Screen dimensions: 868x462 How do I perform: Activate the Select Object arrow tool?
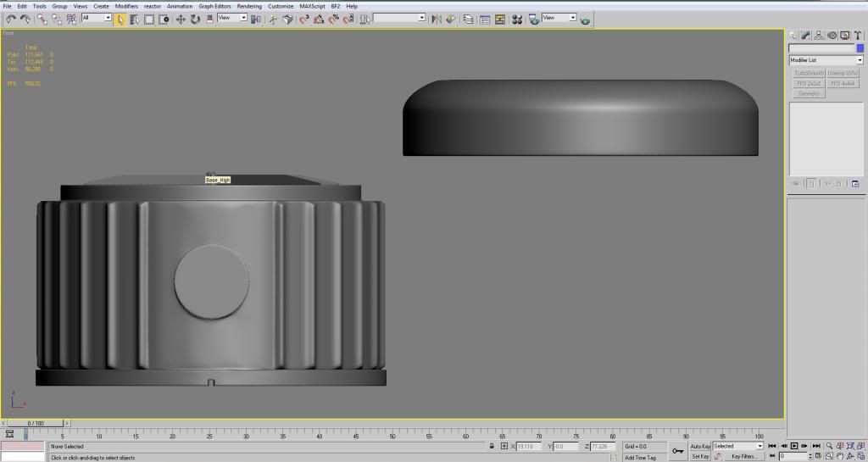coord(120,19)
